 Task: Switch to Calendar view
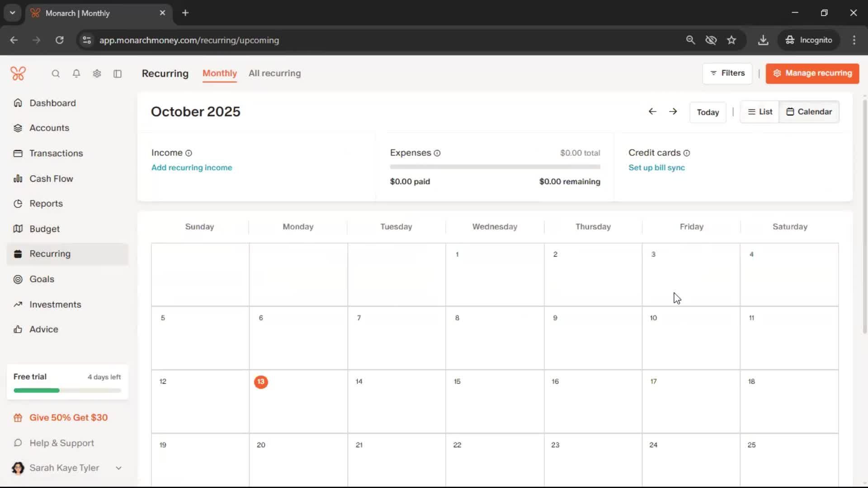click(809, 112)
